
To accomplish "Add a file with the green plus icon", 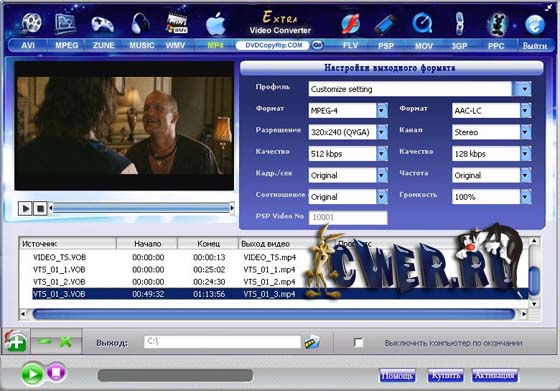I will tap(15, 341).
